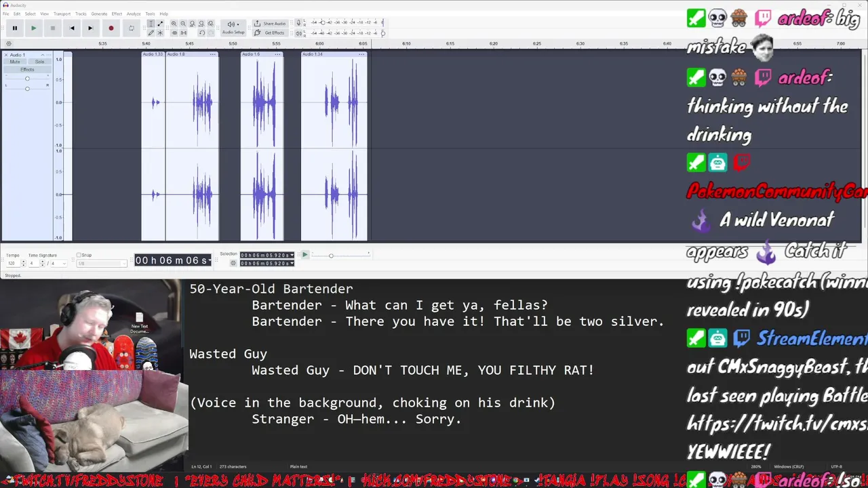This screenshot has width=868, height=488.
Task: Click the playback meter speaker icon
Action: (x=299, y=33)
